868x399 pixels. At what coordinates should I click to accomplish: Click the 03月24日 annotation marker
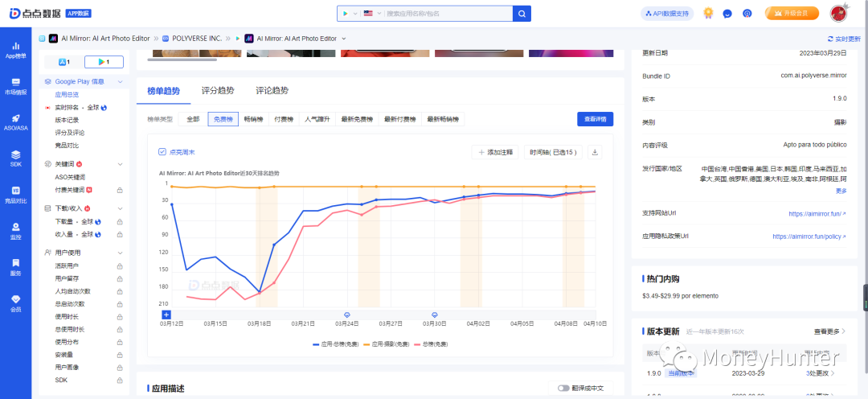(347, 315)
